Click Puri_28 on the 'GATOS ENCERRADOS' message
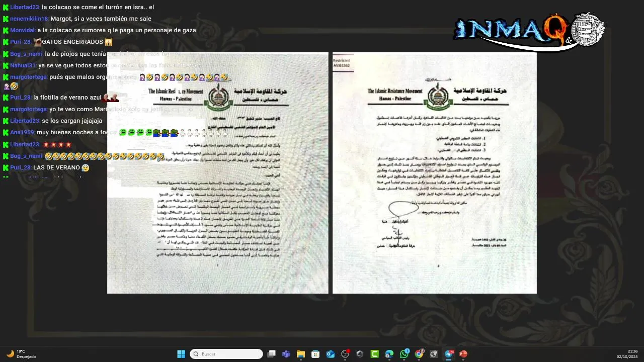Viewport: 644px width, 362px height. click(x=21, y=42)
